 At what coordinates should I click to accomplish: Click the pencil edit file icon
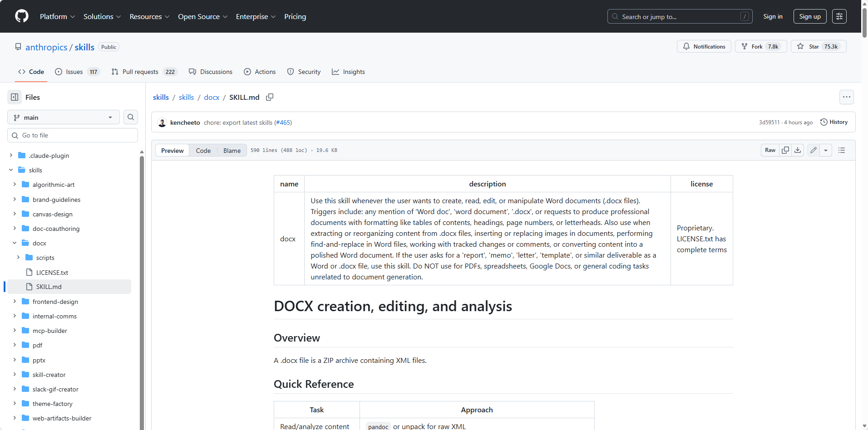pyautogui.click(x=814, y=150)
